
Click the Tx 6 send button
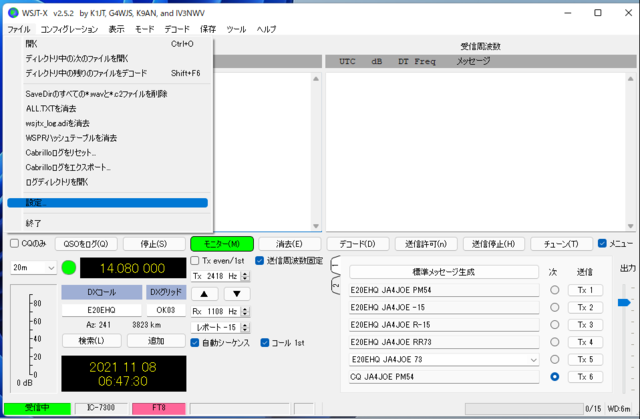tap(585, 377)
